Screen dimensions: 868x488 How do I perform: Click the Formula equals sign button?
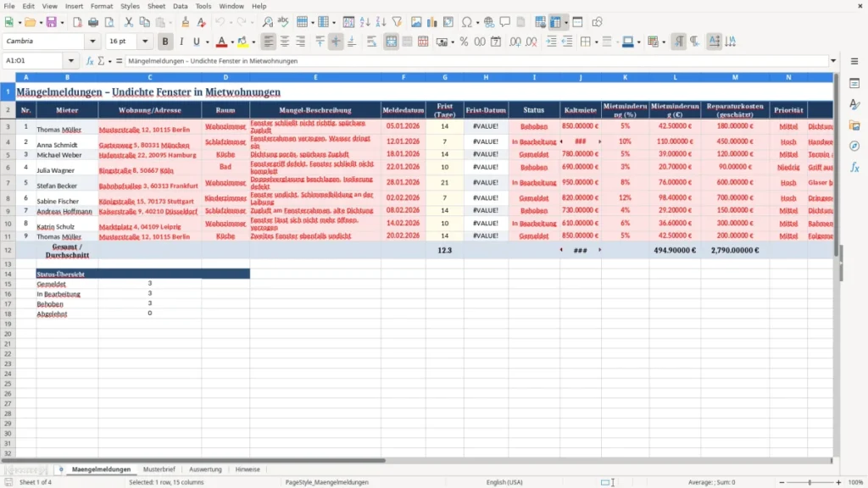click(119, 61)
